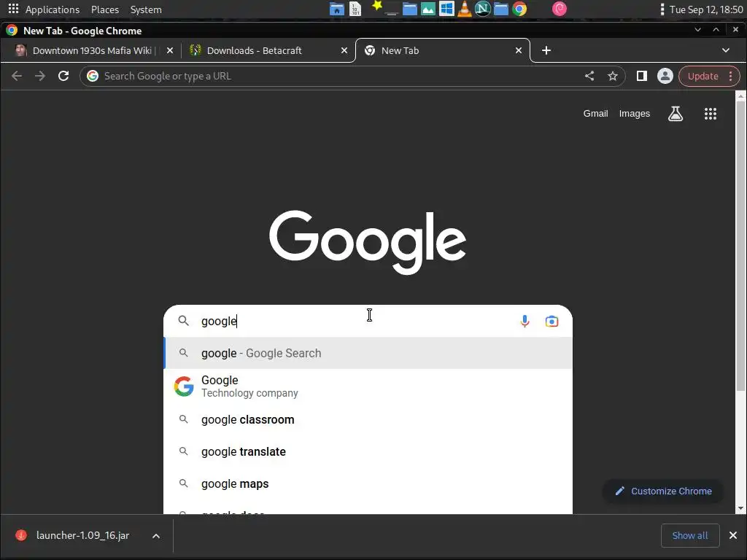Click Show all downloads button
The image size is (747, 560).
coord(690,536)
